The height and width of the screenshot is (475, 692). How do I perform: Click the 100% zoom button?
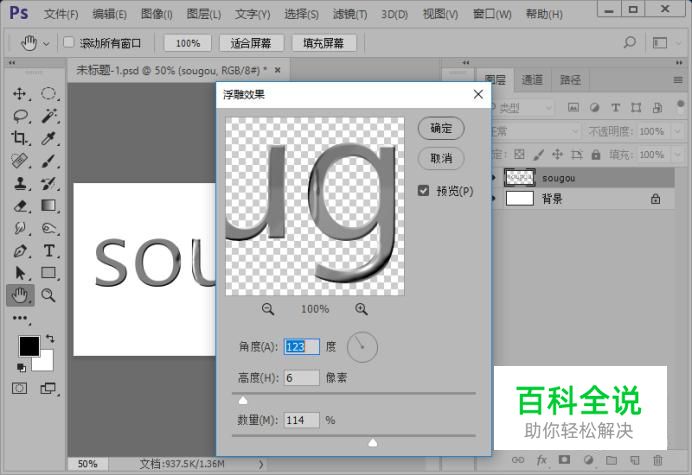(188, 43)
